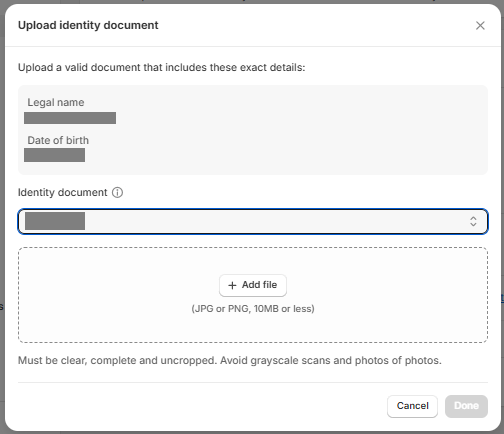Close the Upload identity document dialog

point(480,25)
